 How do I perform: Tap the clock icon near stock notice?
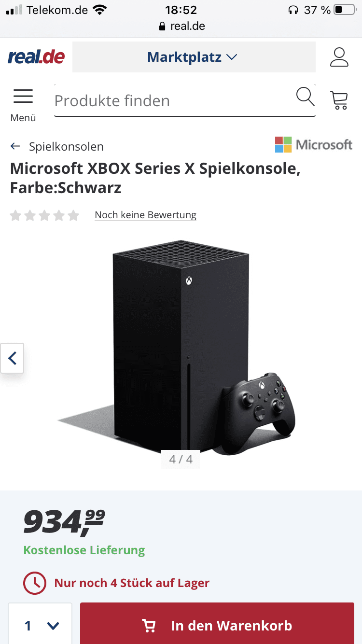point(35,583)
